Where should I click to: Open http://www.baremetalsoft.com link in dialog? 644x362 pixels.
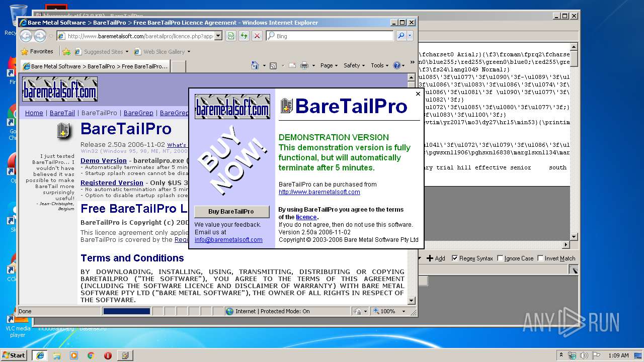click(319, 192)
